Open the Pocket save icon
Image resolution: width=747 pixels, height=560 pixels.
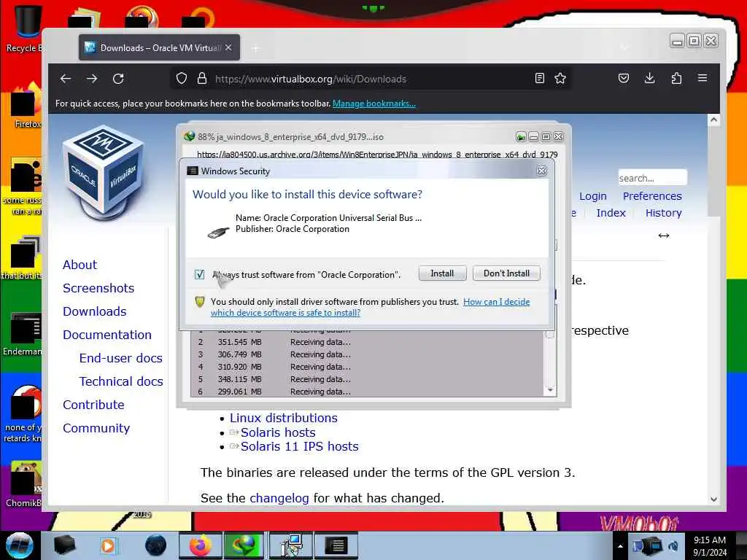point(624,78)
